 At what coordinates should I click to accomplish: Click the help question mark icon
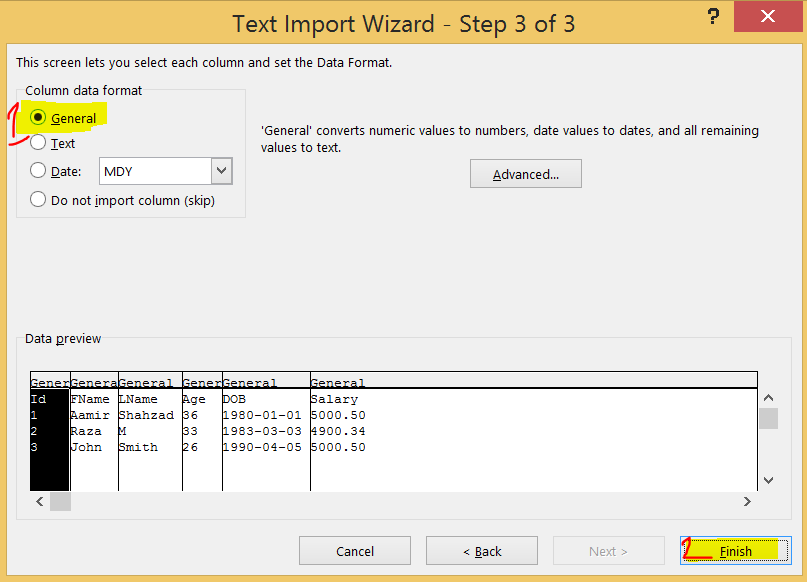[712, 16]
